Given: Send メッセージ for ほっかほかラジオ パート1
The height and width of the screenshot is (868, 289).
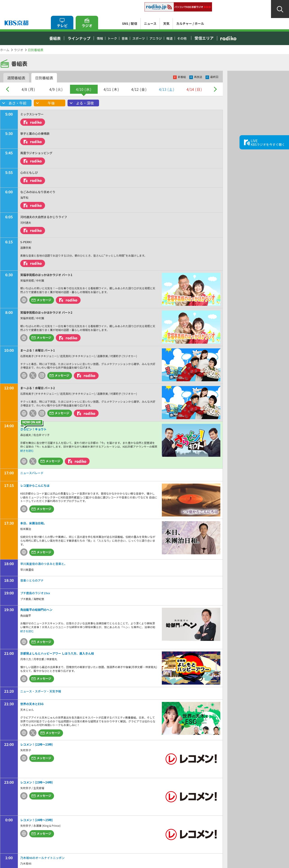Looking at the screenshot, I should (41, 300).
